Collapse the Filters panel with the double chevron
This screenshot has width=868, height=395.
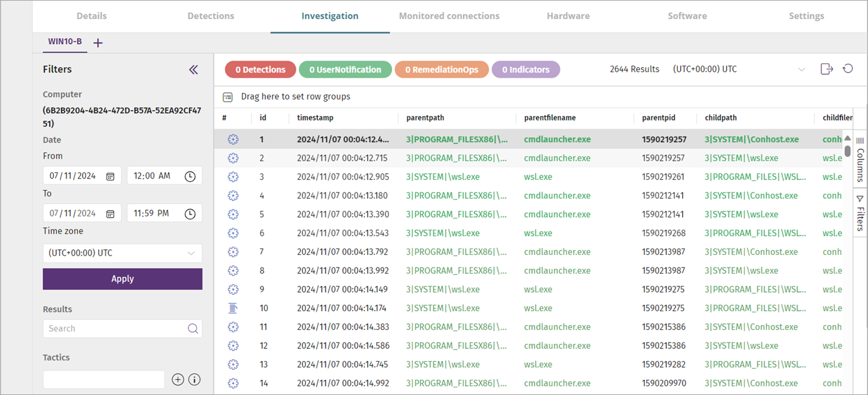194,69
